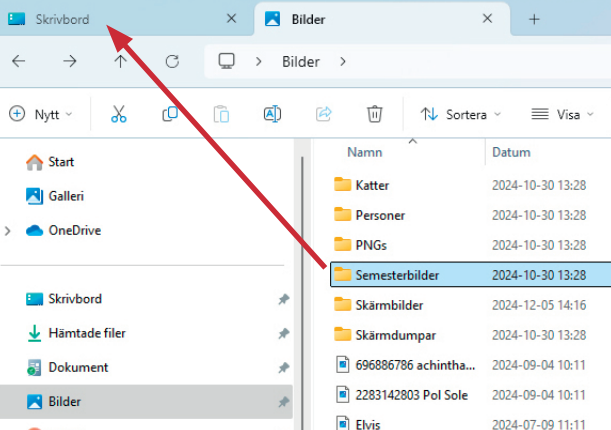Click Bilder in the address bar
611x430 pixels.
point(299,62)
